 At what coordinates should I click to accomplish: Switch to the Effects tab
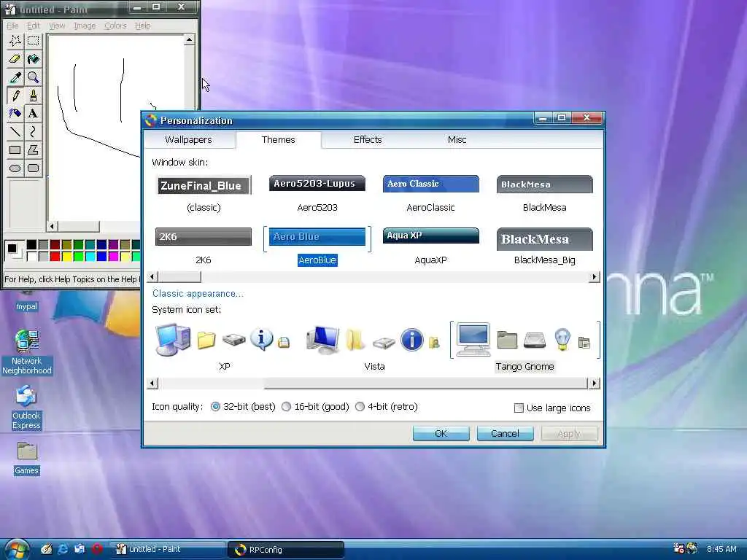368,139
